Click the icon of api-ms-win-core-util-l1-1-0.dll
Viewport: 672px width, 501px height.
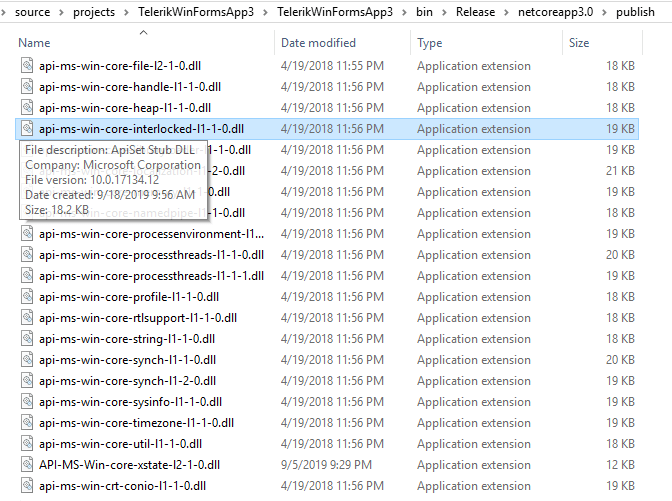click(x=27, y=444)
